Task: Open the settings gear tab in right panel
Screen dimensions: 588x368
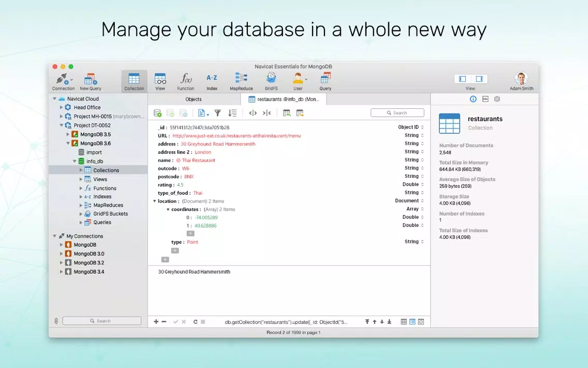Action: coord(497,99)
